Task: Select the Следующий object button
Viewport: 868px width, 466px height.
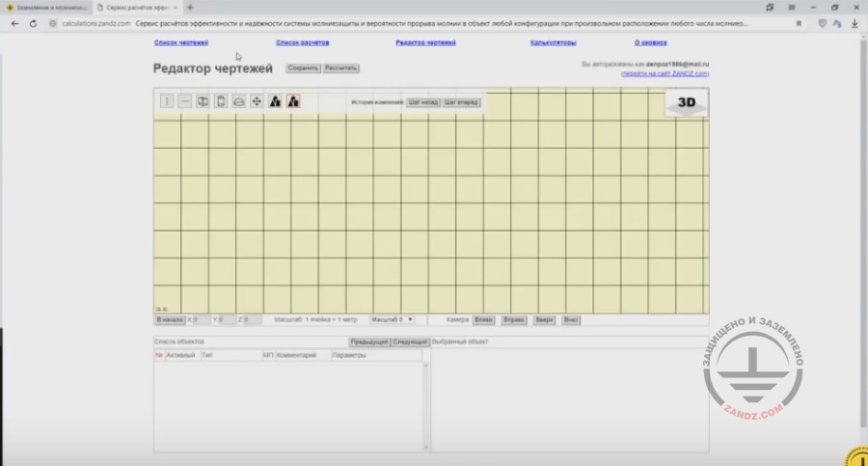Action: point(410,342)
